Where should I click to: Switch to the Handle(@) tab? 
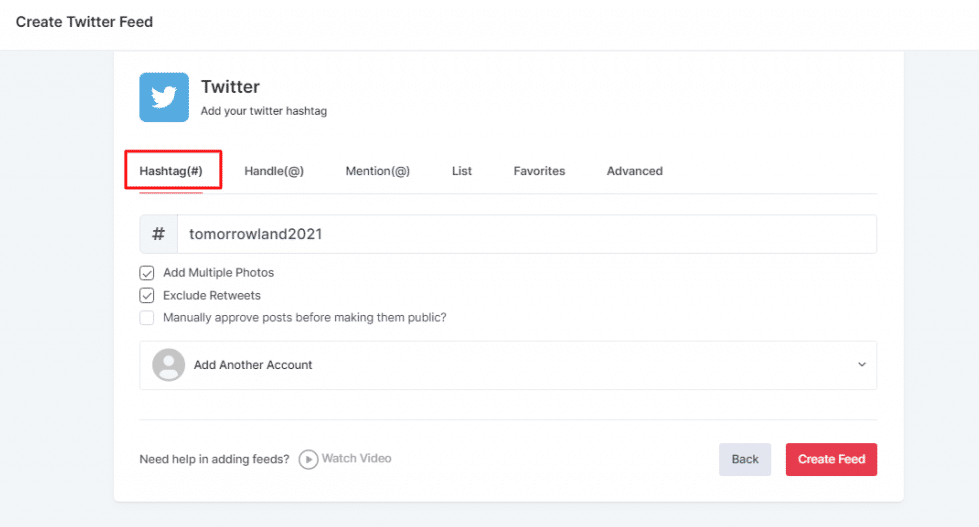[274, 171]
